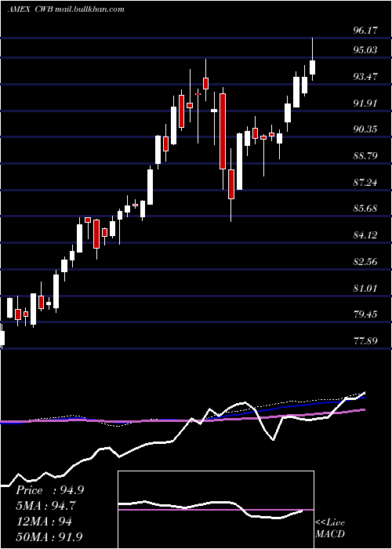
Task: Click the 93.47 price axis label
Action: pos(365,77)
